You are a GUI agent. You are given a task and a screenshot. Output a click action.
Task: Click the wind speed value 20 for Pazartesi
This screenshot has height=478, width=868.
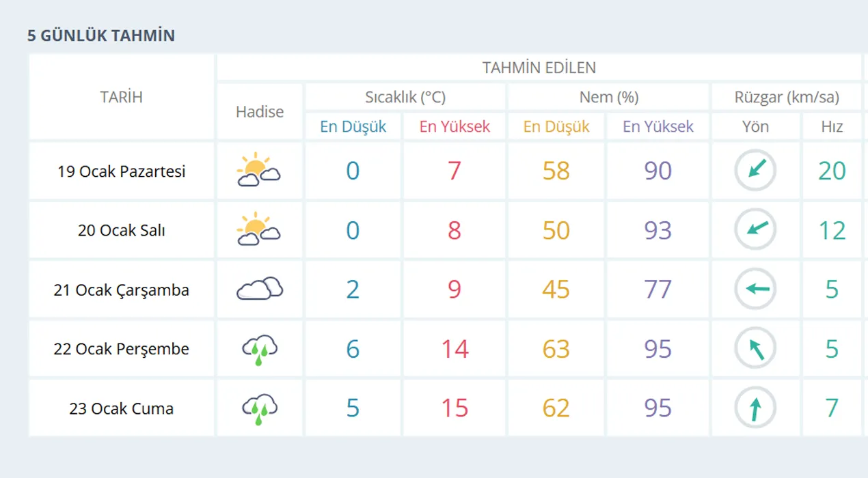tap(832, 171)
